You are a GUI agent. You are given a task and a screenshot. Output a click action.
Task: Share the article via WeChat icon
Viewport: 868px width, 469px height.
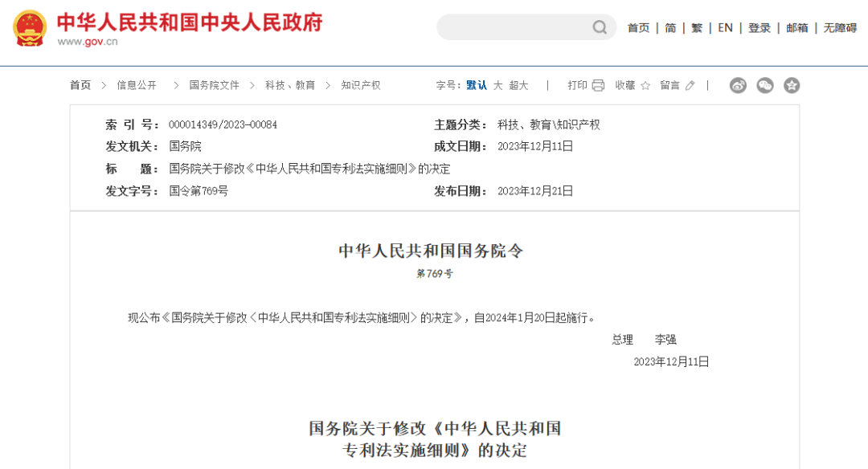[x=764, y=84]
